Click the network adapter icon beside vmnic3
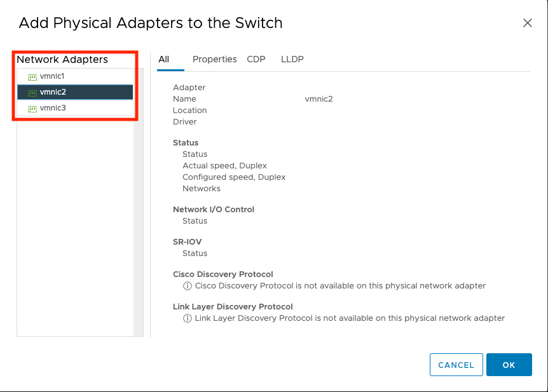Image resolution: width=548 pixels, height=392 pixels. [x=31, y=106]
